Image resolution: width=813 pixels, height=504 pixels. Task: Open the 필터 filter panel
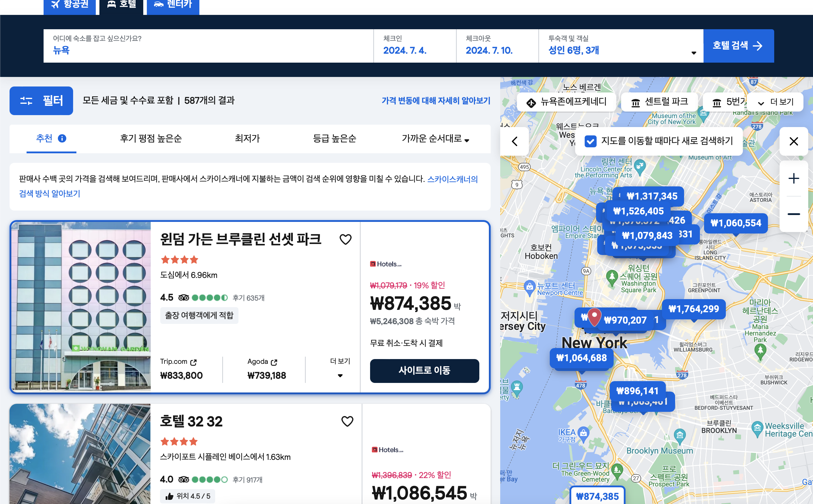[x=41, y=101]
